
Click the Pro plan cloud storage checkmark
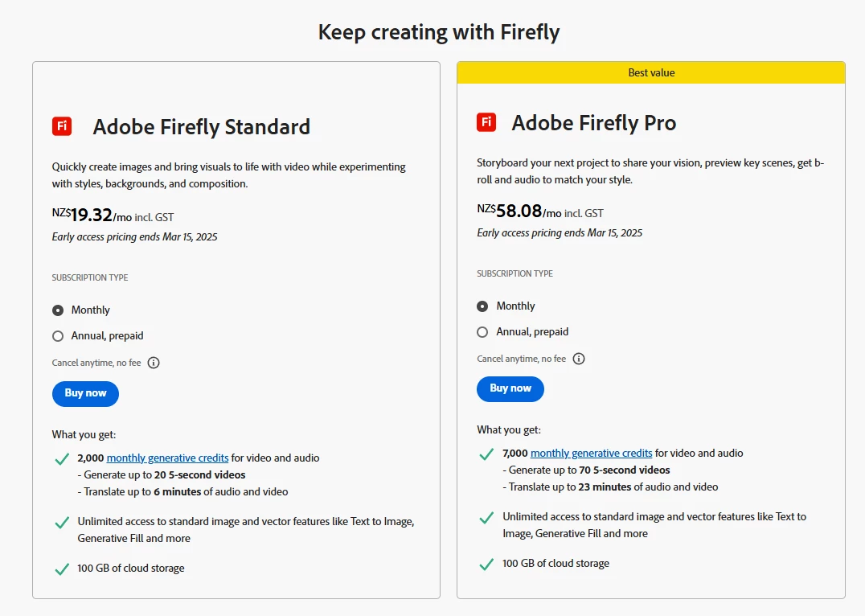pyautogui.click(x=486, y=564)
